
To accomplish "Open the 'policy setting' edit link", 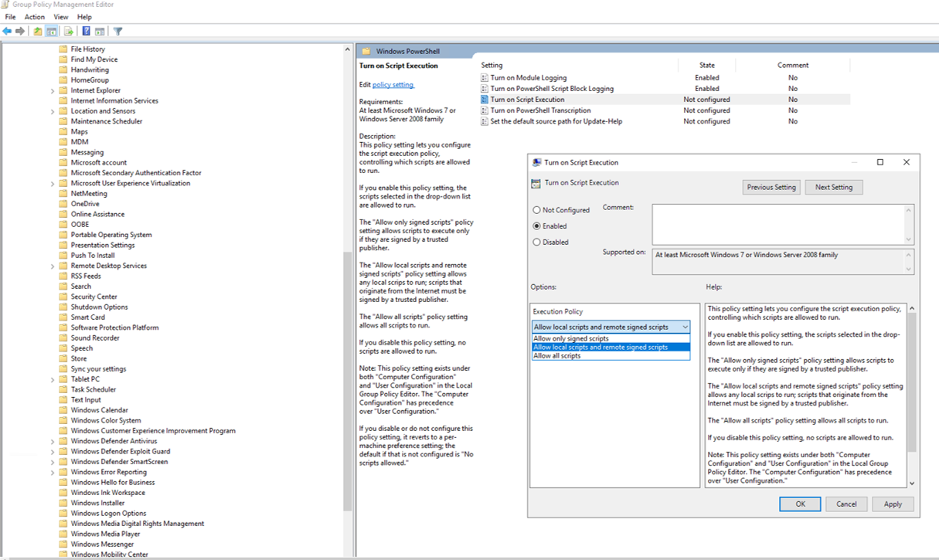I will [x=393, y=85].
